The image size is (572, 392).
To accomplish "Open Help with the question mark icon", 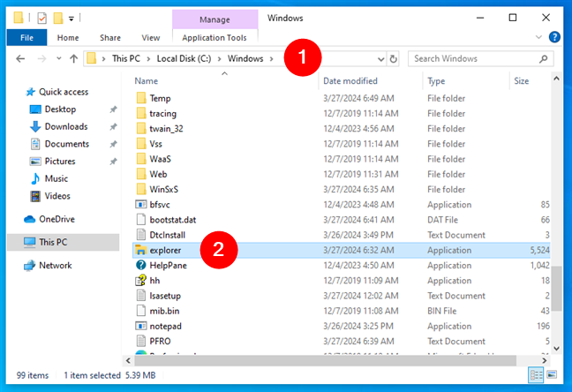I will click(x=554, y=37).
